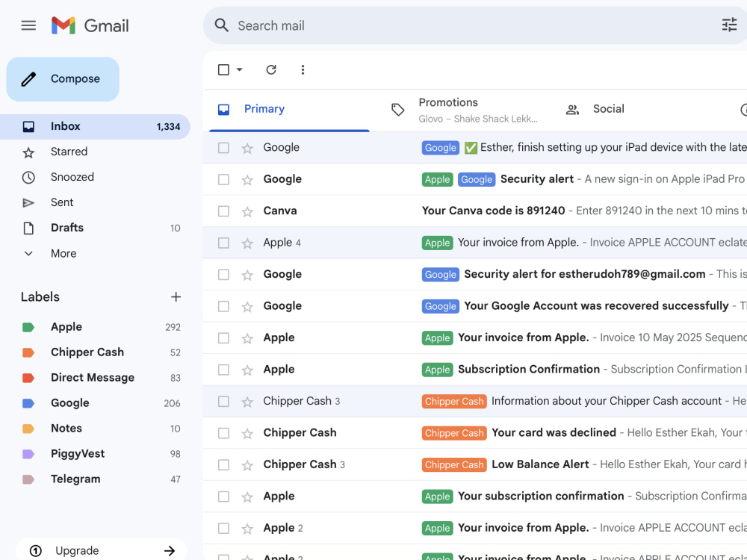Star the Your card was declined email

[247, 433]
